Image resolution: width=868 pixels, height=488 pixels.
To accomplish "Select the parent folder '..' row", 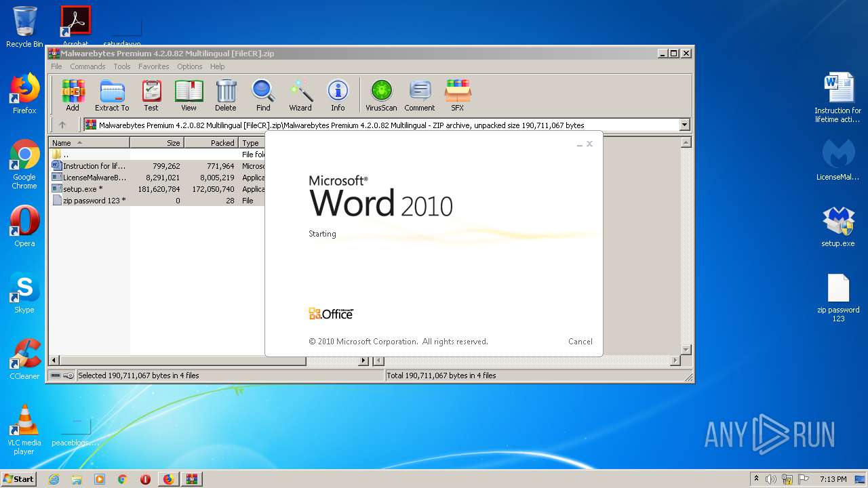I will click(157, 155).
